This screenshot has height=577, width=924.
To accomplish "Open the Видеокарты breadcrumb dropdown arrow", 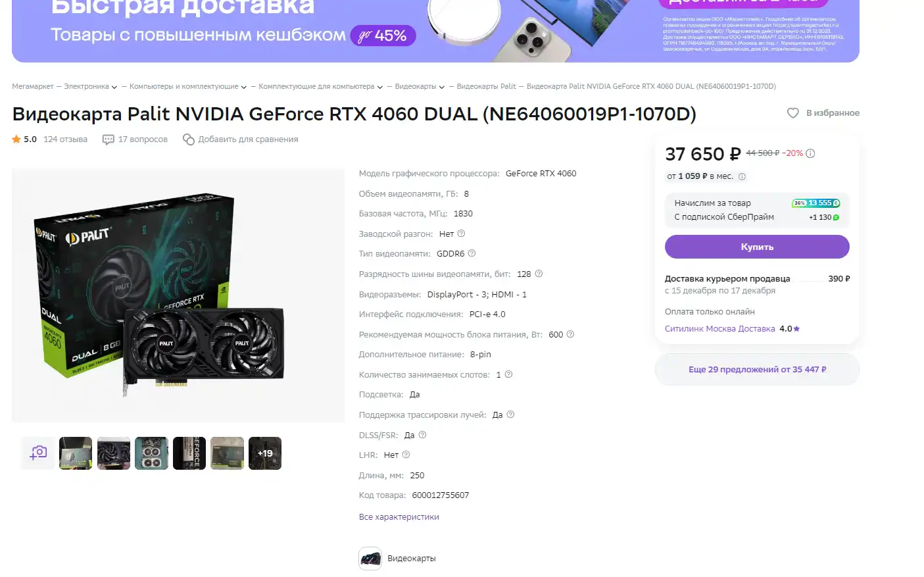I will tap(442, 87).
